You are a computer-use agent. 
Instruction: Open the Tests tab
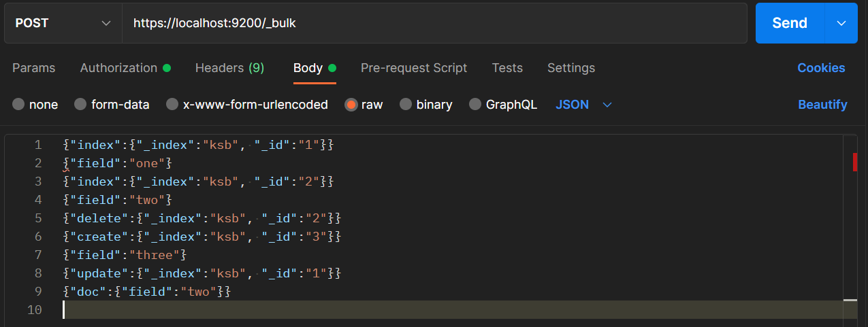507,68
